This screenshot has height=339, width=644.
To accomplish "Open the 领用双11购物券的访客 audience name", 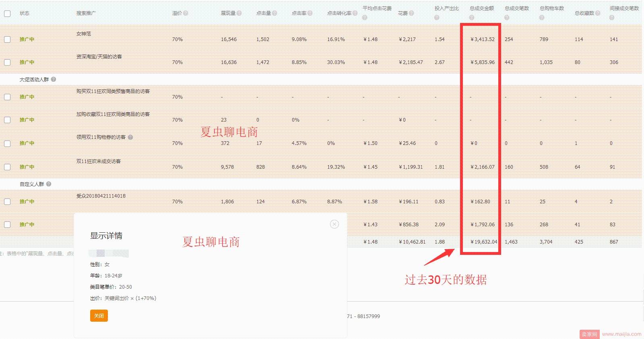I will [101, 137].
